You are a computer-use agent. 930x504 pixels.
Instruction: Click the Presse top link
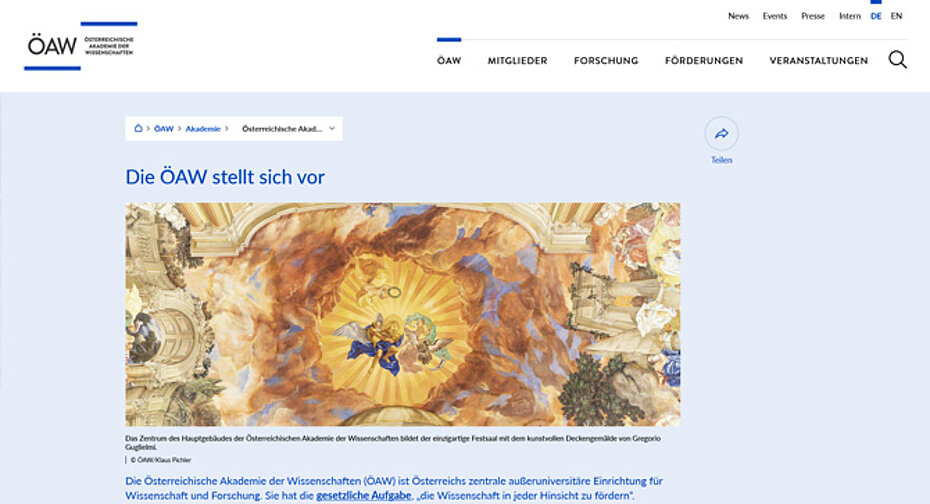[x=813, y=16]
